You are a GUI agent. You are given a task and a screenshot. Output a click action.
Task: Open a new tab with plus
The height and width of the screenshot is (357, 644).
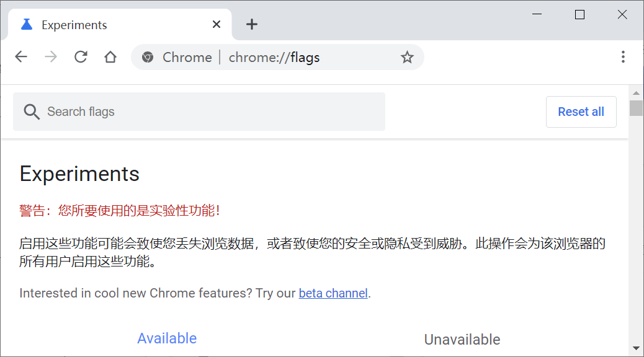[x=252, y=25]
